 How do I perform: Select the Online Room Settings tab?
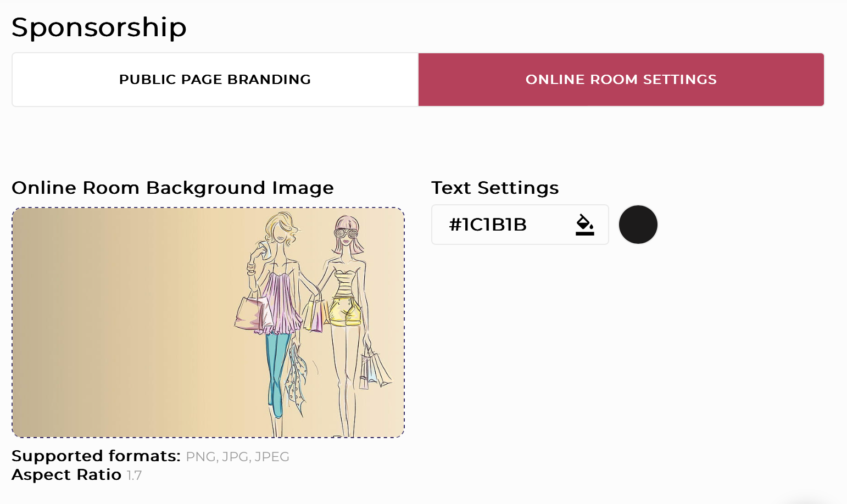pyautogui.click(x=621, y=80)
